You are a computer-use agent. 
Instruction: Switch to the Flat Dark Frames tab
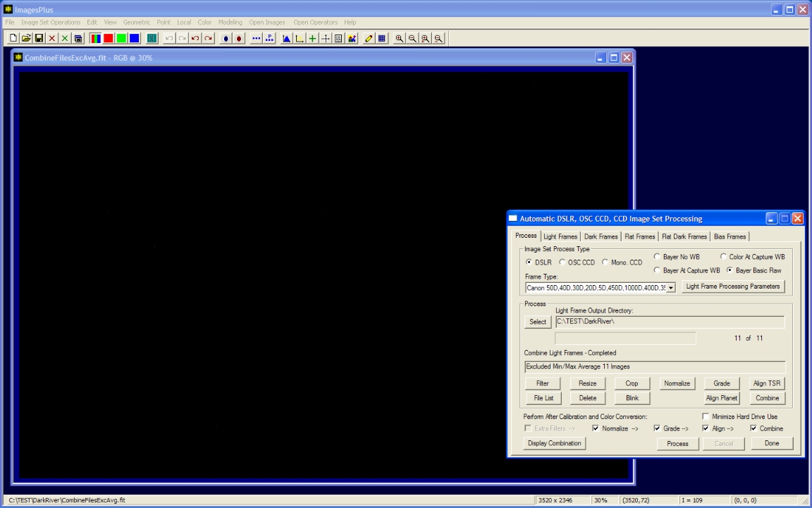click(x=684, y=236)
